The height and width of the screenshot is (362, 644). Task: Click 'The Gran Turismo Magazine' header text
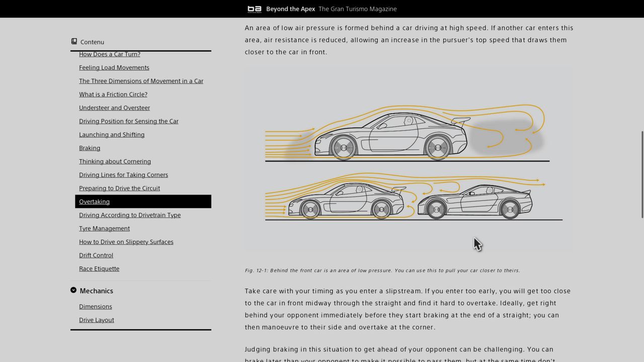tap(358, 9)
